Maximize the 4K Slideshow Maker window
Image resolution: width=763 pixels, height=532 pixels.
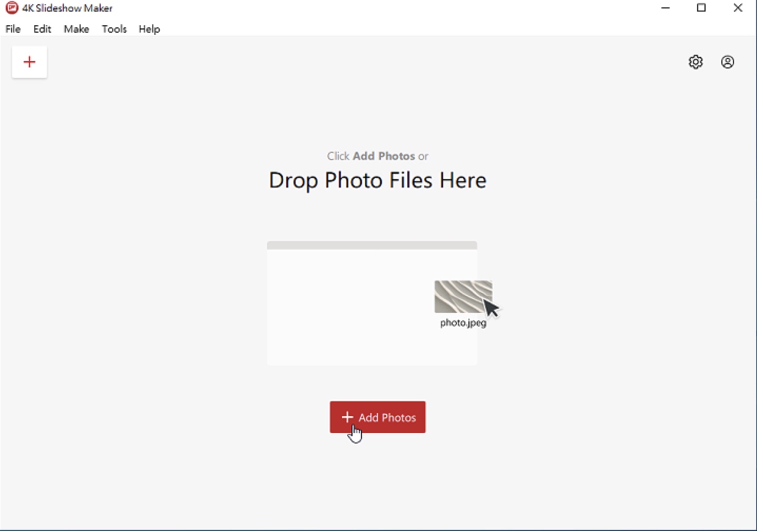pos(701,8)
